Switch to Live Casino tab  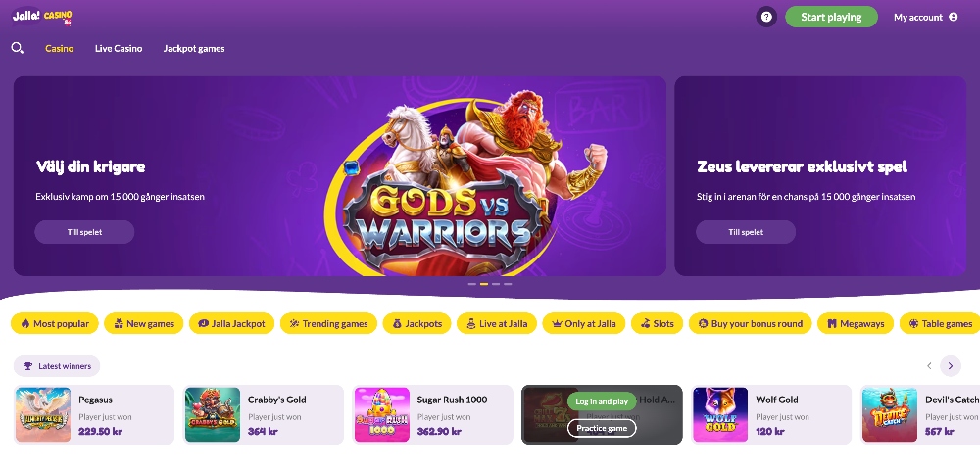point(119,48)
